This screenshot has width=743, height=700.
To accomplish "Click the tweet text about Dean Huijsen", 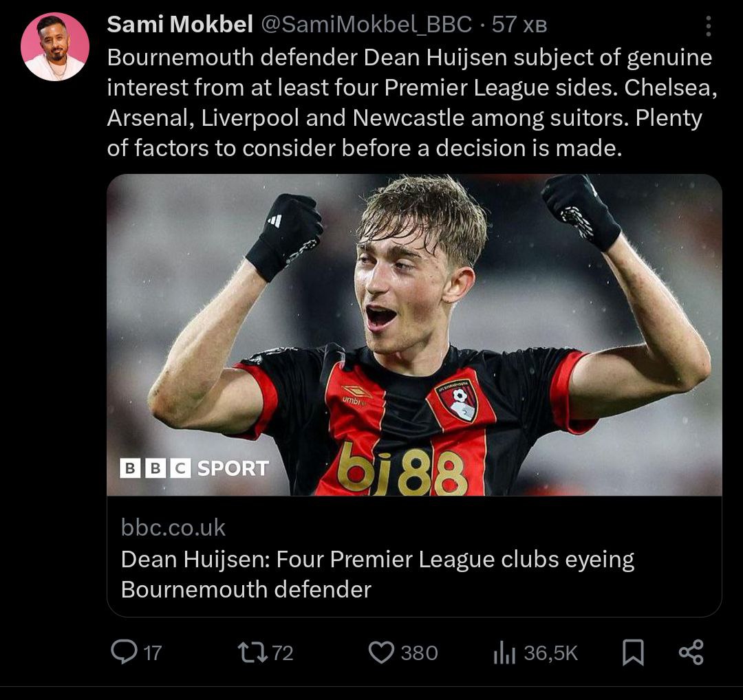I will tap(409, 102).
